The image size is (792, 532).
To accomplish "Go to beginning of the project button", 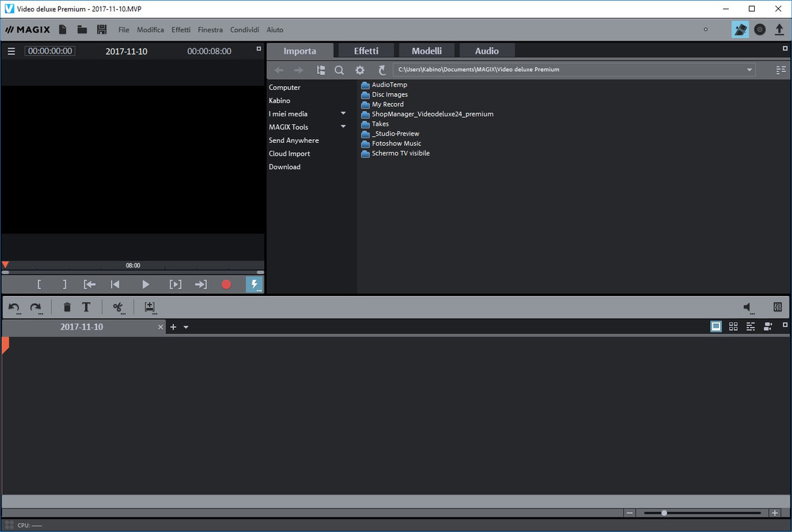I will [x=115, y=285].
